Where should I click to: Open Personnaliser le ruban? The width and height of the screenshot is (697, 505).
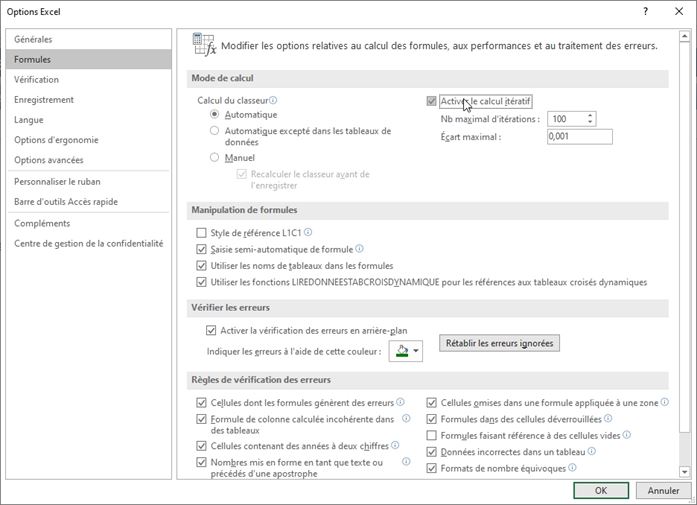(88, 181)
